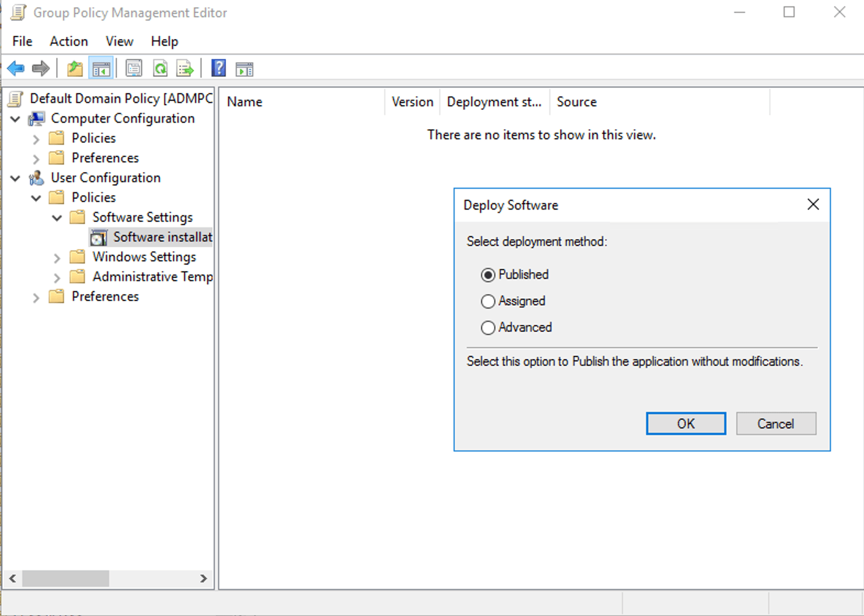Select the Software installation label

pyautogui.click(x=163, y=237)
